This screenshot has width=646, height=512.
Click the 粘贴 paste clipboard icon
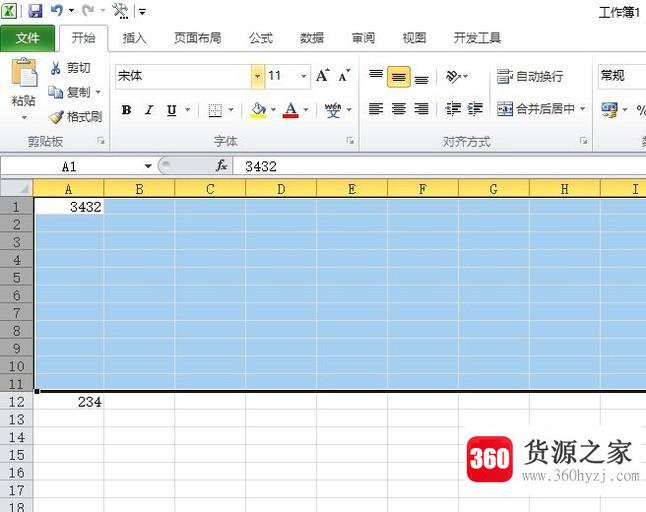24,72
